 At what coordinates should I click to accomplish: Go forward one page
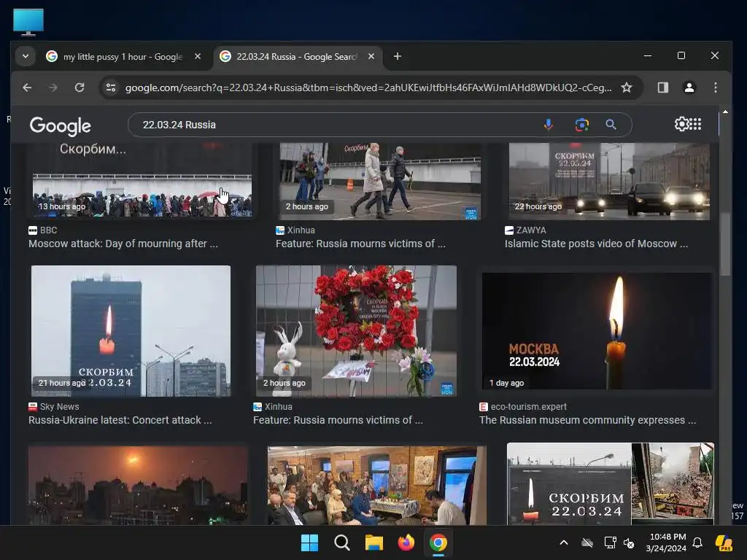(53, 87)
